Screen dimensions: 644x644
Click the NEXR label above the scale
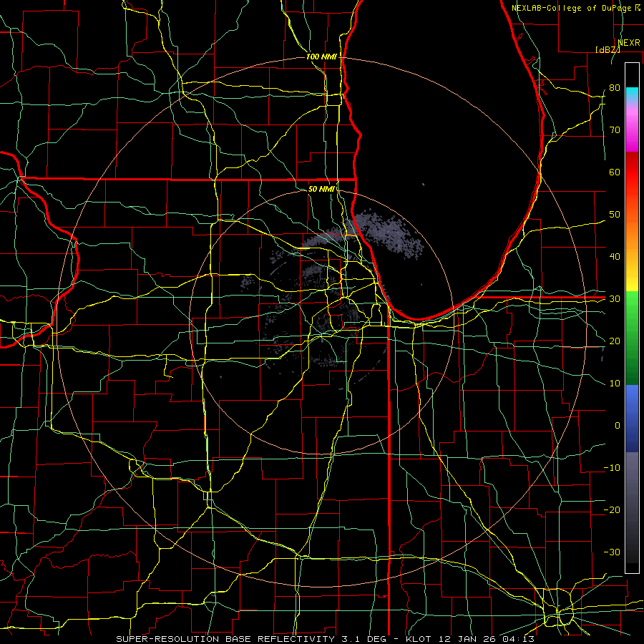628,43
